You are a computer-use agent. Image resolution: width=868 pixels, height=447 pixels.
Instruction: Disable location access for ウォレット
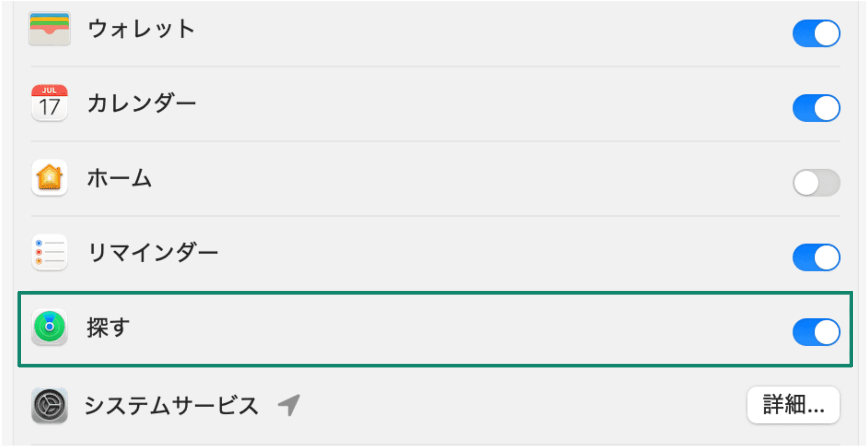pyautogui.click(x=816, y=33)
